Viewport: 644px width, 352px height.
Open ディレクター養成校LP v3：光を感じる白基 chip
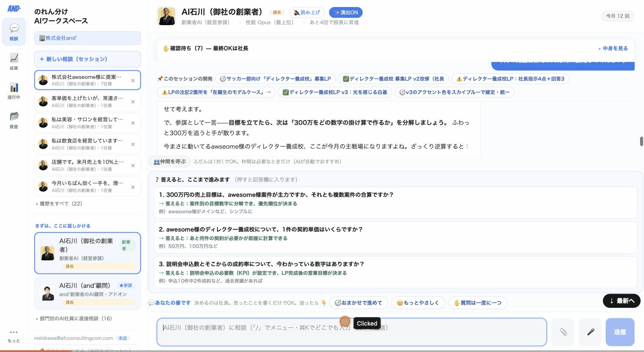click(x=335, y=92)
